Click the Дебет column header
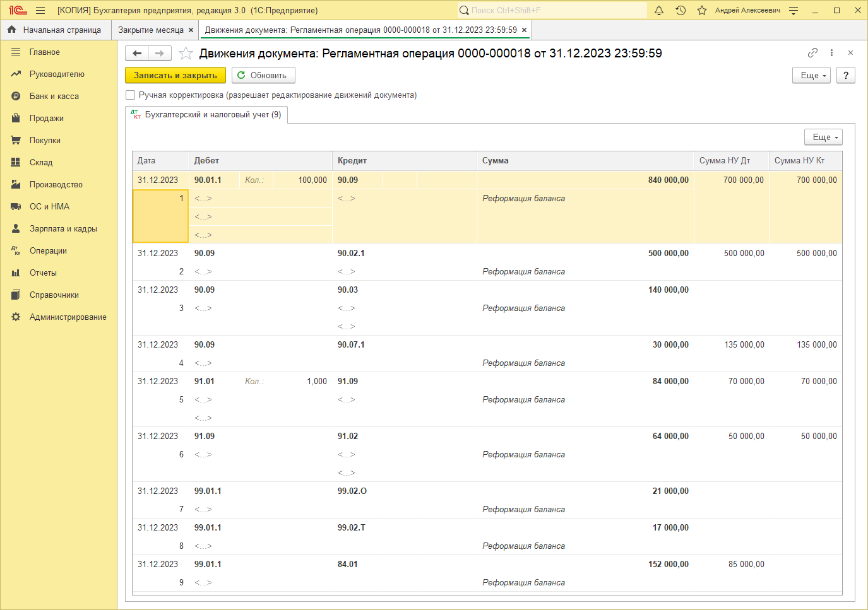 coord(261,161)
